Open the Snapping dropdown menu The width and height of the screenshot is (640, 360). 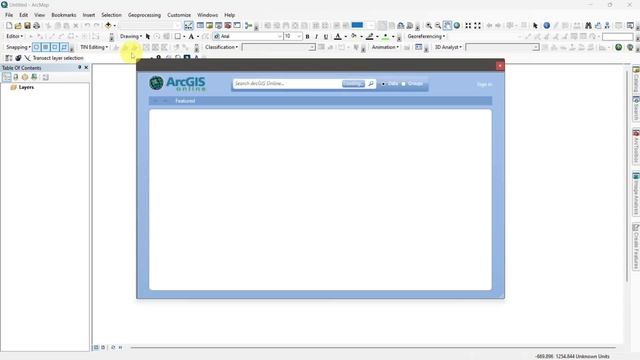coord(18,47)
